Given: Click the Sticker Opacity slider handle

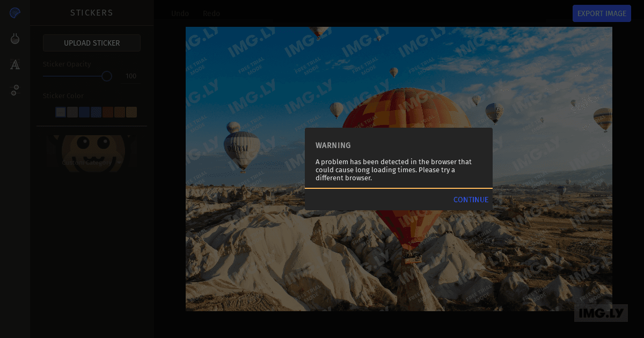Looking at the screenshot, I should tap(107, 76).
